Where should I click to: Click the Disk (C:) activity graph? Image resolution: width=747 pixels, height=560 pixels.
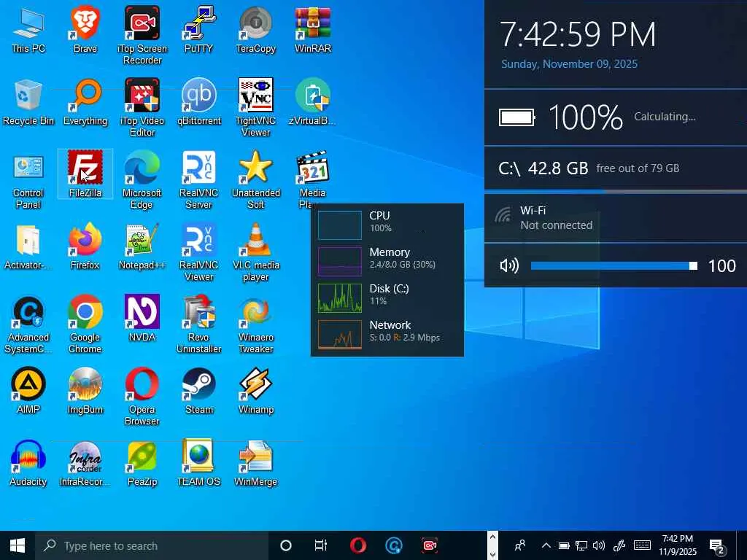pos(340,298)
